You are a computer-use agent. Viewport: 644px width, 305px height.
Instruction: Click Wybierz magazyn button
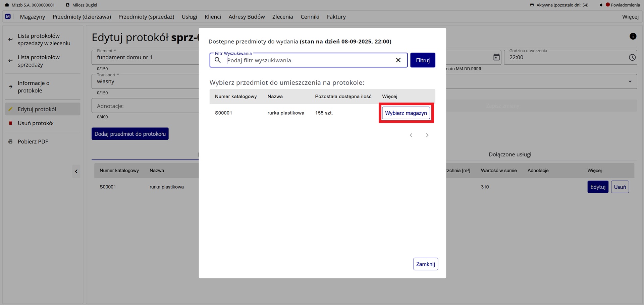406,113
